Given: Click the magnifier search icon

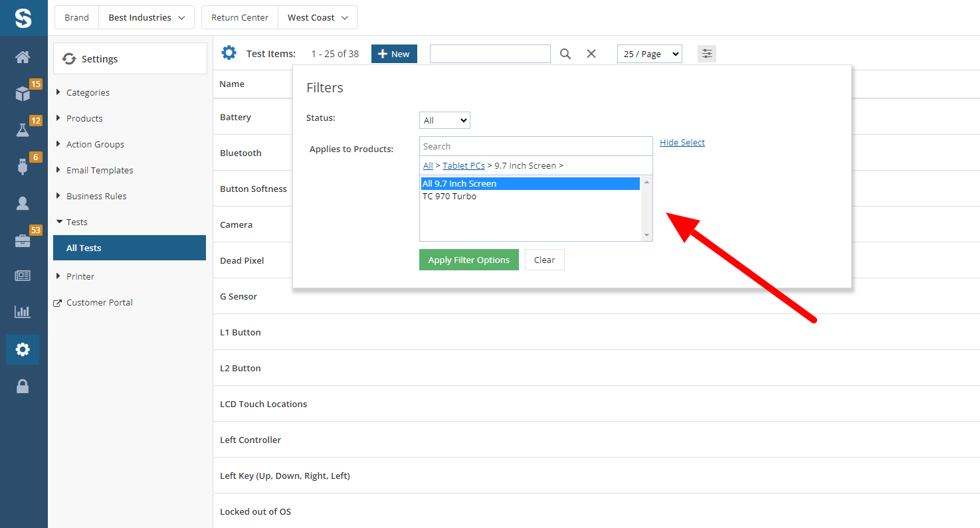Looking at the screenshot, I should 565,54.
